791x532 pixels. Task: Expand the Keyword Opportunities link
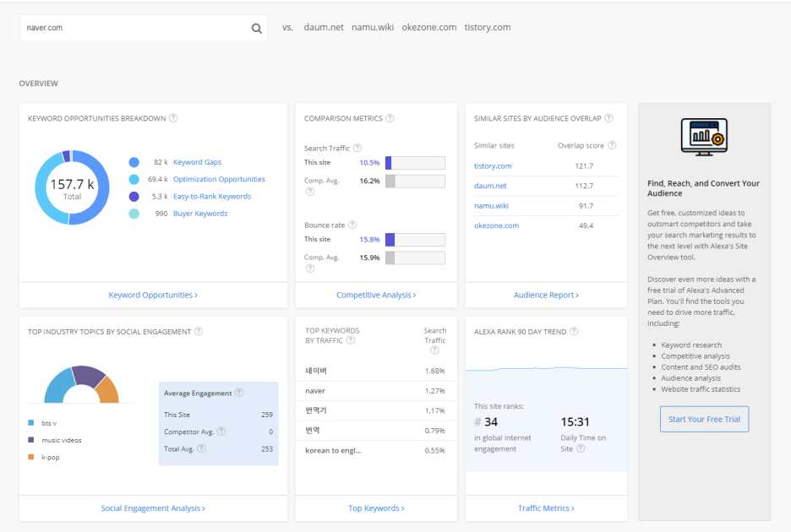(153, 295)
